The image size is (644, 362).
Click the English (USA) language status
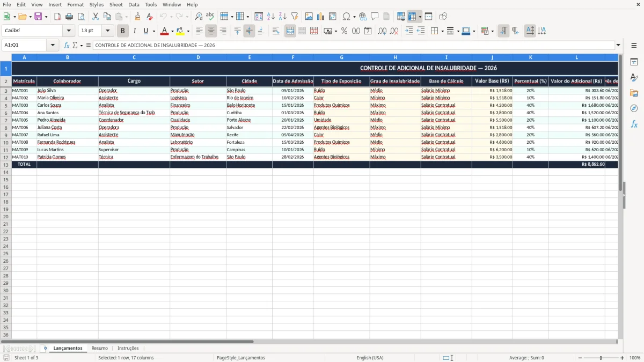point(370,358)
